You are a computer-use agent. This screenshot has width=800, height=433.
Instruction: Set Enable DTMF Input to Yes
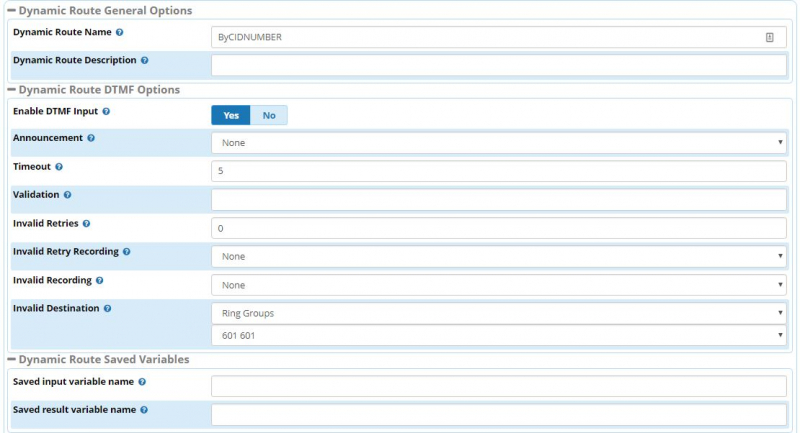pos(231,115)
